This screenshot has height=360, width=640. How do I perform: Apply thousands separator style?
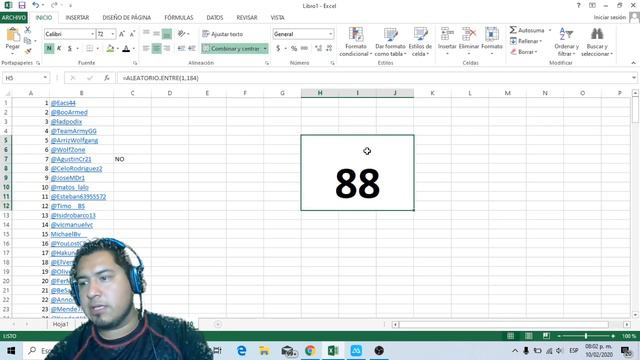tap(304, 49)
